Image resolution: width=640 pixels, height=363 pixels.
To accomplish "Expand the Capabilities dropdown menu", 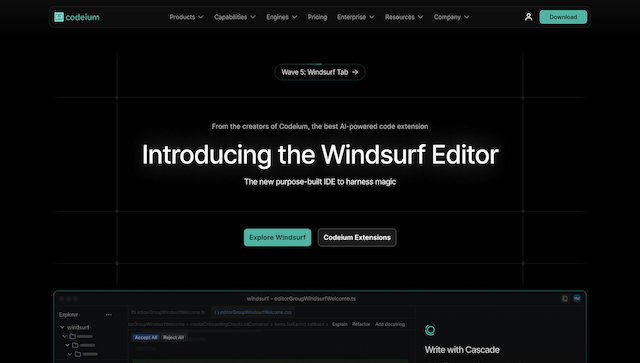I will tap(235, 17).
